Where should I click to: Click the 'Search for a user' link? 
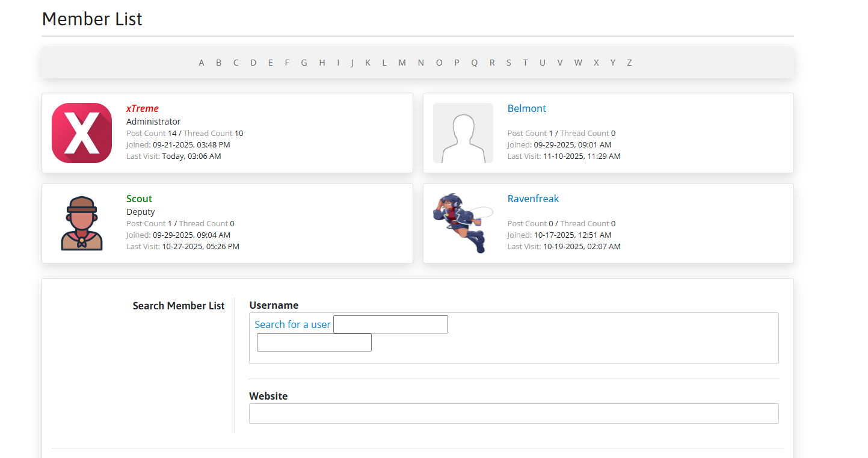[292, 324]
